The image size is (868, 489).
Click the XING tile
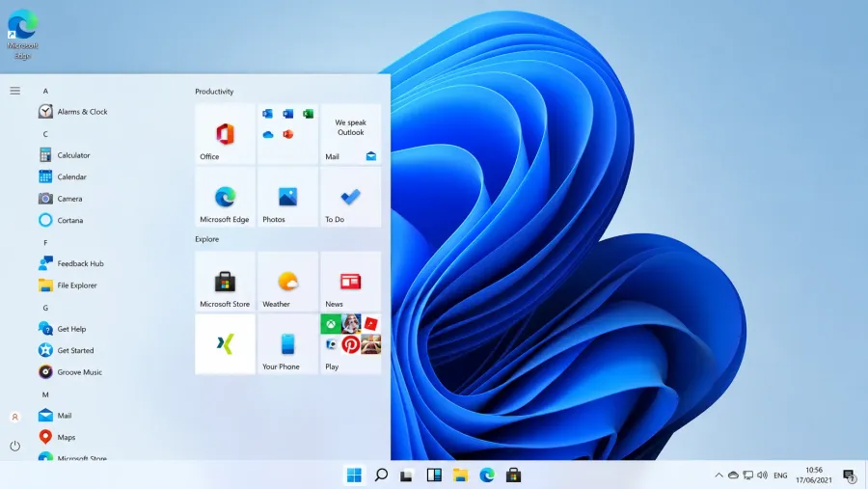point(225,344)
